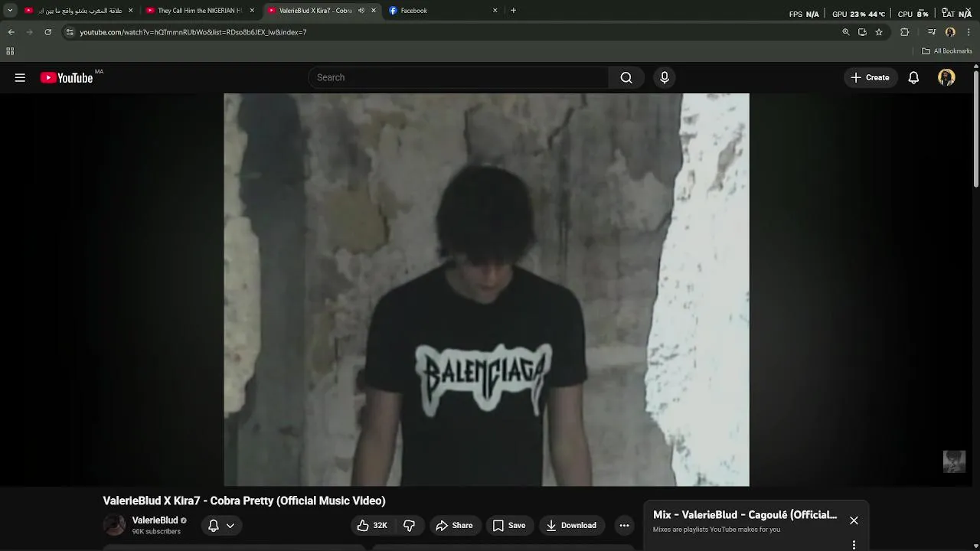
Task: Open a new browser tab
Action: 513,11
